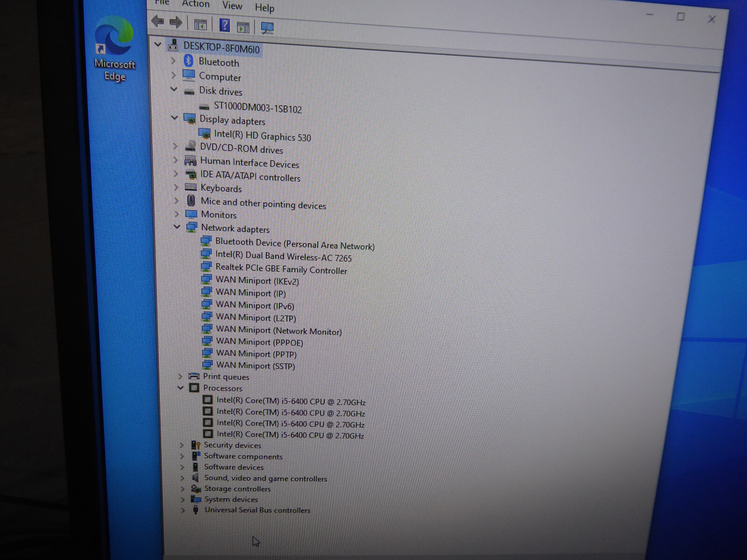
Task: Collapse the DESKTOP-8F0M6I0 root node
Action: (x=158, y=44)
